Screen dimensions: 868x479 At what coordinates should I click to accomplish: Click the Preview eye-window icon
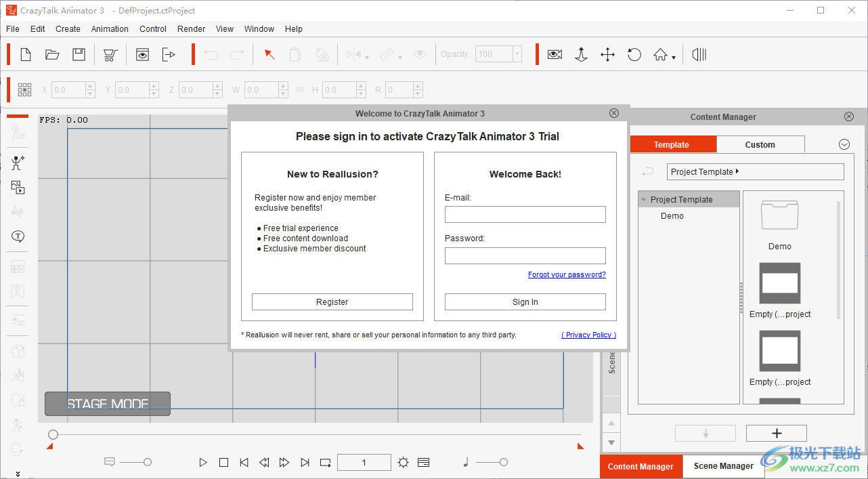coord(142,55)
